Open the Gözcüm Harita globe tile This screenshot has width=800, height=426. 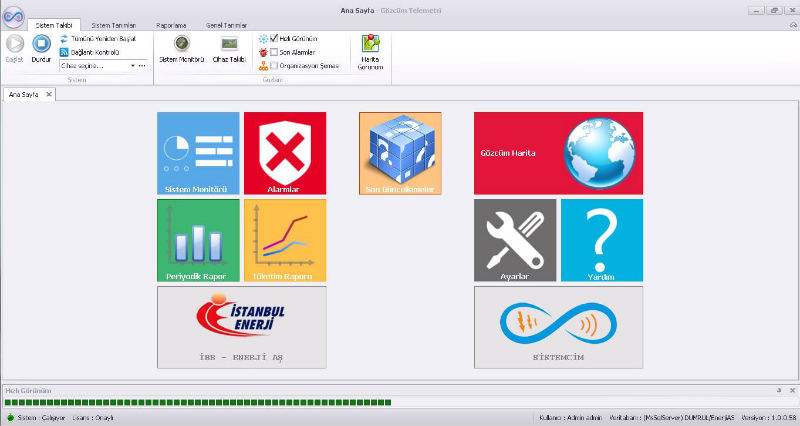coord(558,153)
